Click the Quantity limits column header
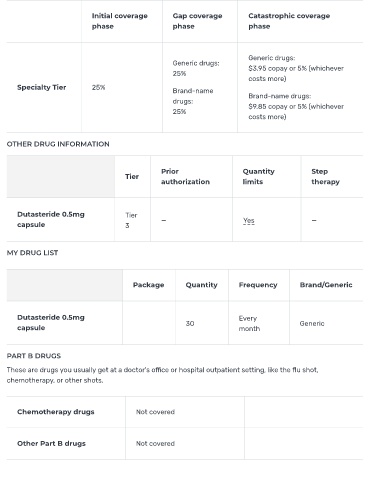 (x=259, y=176)
